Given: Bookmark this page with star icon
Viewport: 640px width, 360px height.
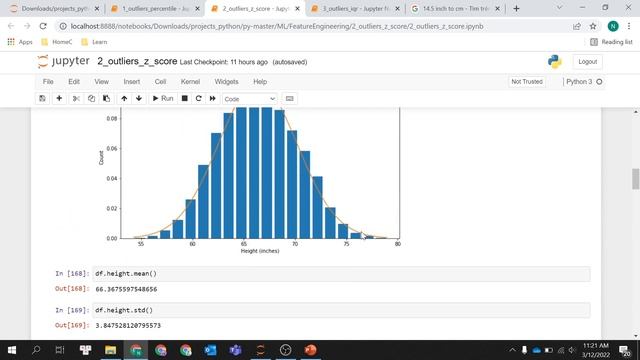Looking at the screenshot, I should click(593, 26).
